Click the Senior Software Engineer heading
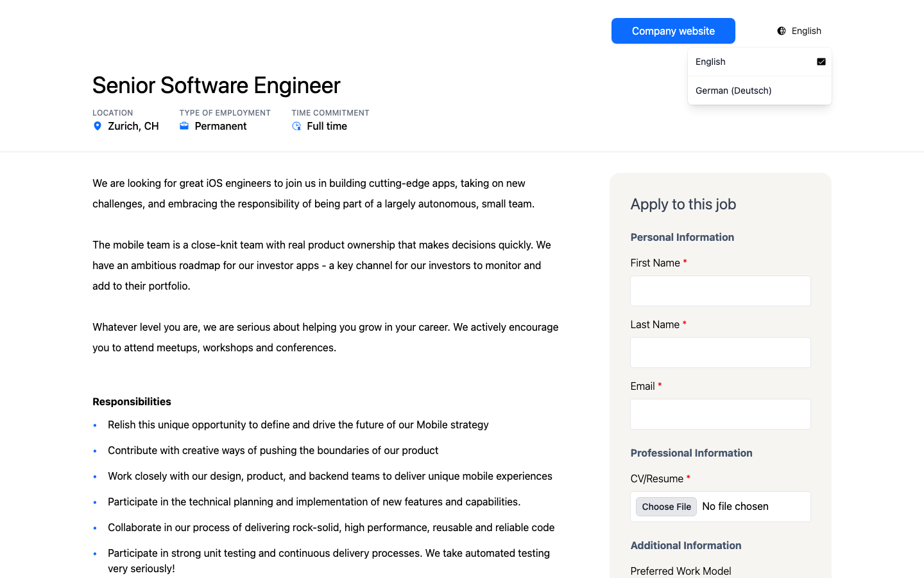Image resolution: width=924 pixels, height=578 pixels. (216, 85)
